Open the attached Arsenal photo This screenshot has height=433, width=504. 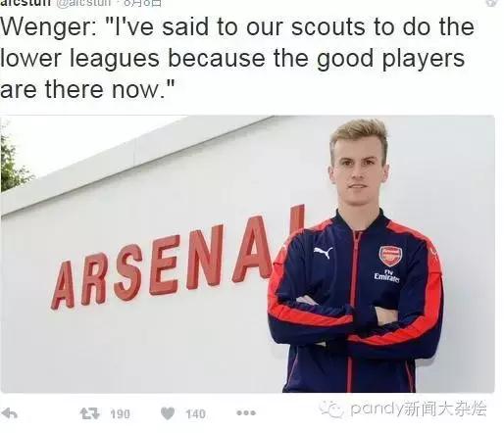click(248, 254)
